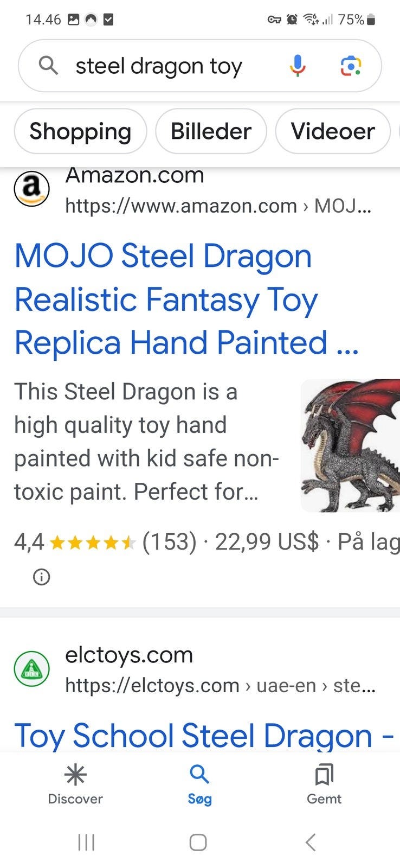Image resolution: width=400 pixels, height=868 pixels.
Task: Tap the elctoys.com site logo
Action: coord(31,669)
